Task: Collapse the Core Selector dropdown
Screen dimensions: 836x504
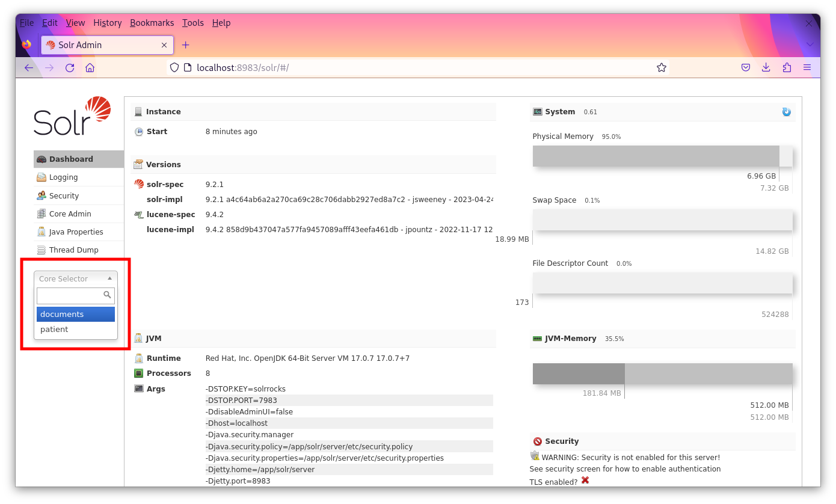Action: pyautogui.click(x=76, y=278)
